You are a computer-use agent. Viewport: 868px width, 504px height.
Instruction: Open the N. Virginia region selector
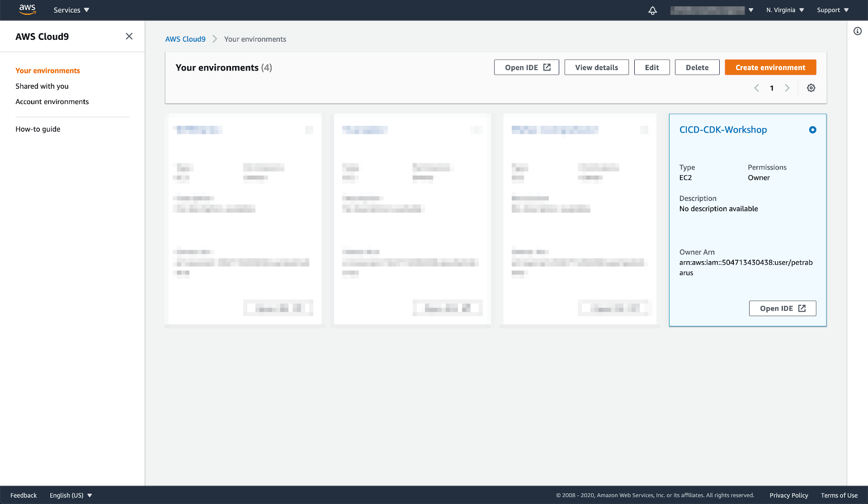point(785,10)
